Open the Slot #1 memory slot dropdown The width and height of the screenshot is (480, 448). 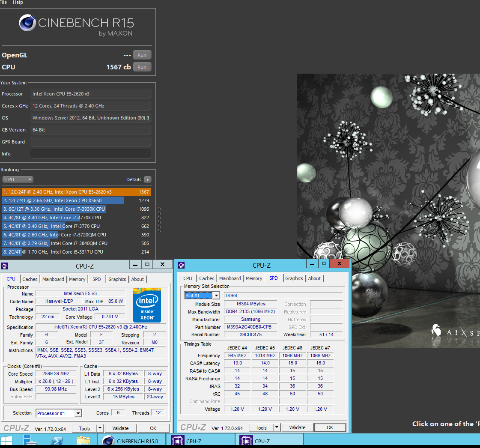216,296
